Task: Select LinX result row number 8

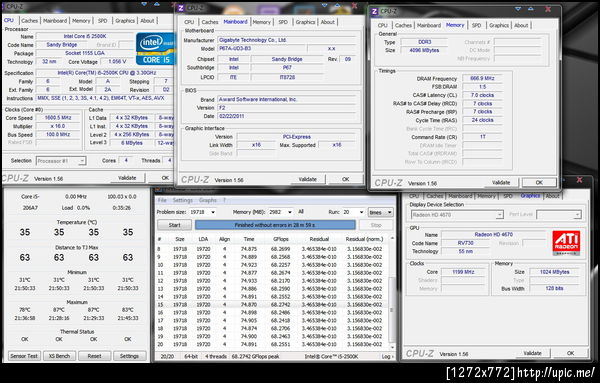Action: coord(272,249)
